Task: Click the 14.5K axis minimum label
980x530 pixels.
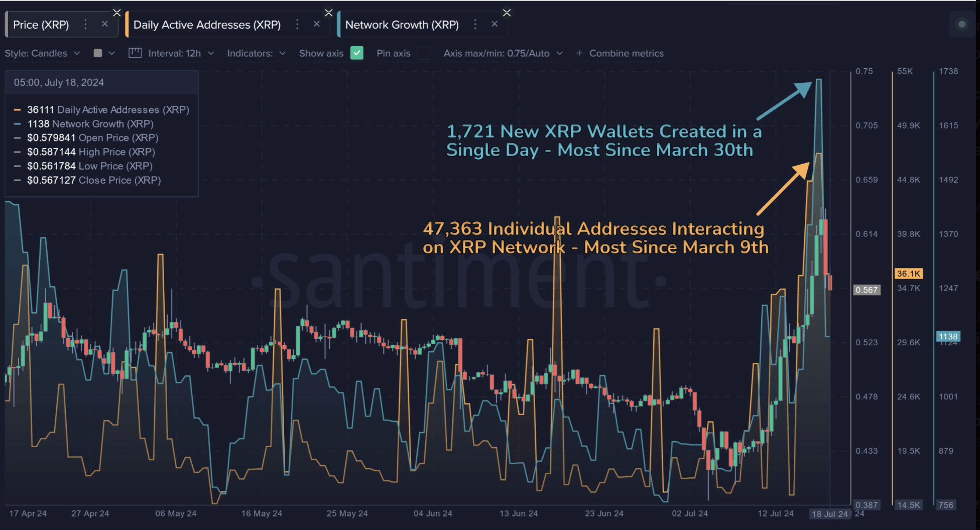Action: pyautogui.click(x=909, y=505)
